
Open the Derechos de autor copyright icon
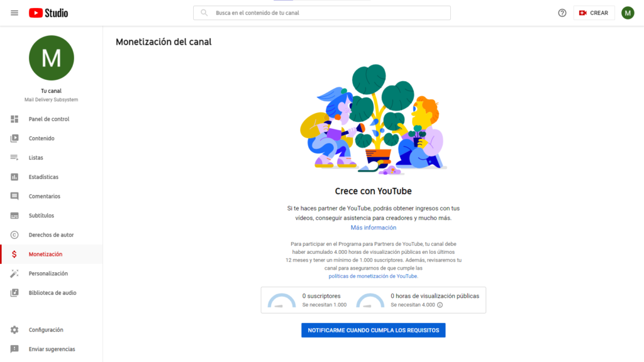(x=14, y=235)
